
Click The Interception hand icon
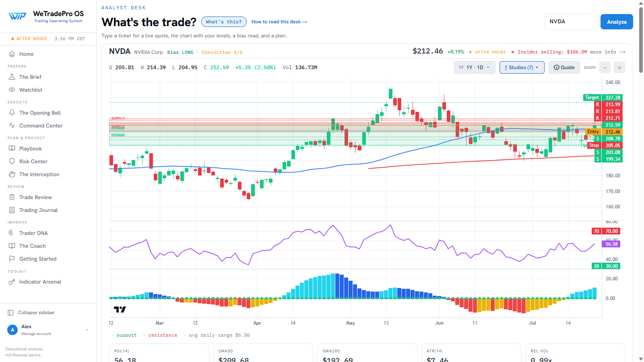[12, 174]
